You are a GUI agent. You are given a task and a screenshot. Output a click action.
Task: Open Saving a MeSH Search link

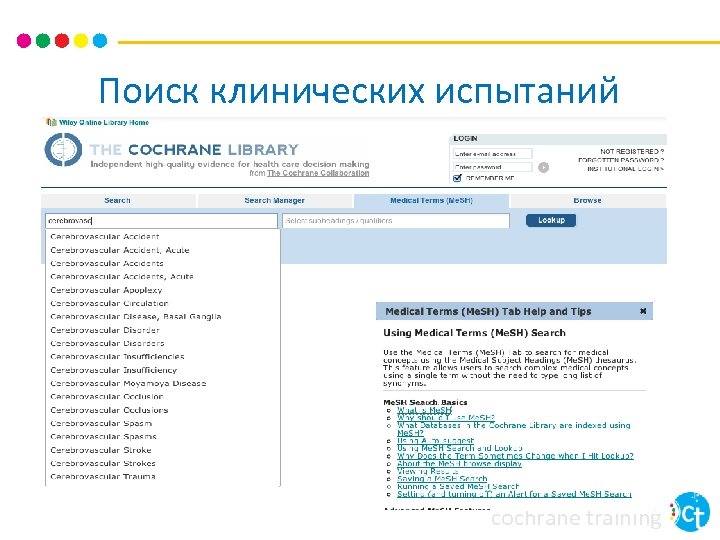(x=442, y=479)
